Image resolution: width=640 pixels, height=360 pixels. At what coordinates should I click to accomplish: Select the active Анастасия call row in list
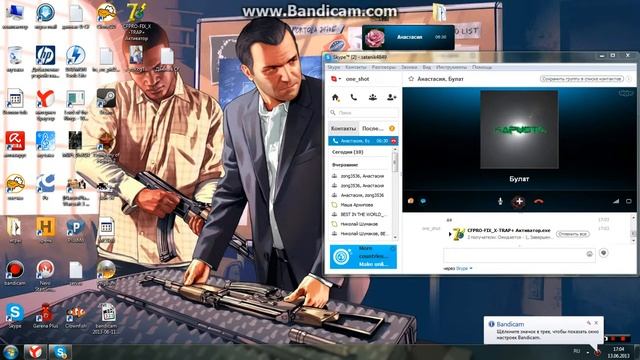click(363, 141)
